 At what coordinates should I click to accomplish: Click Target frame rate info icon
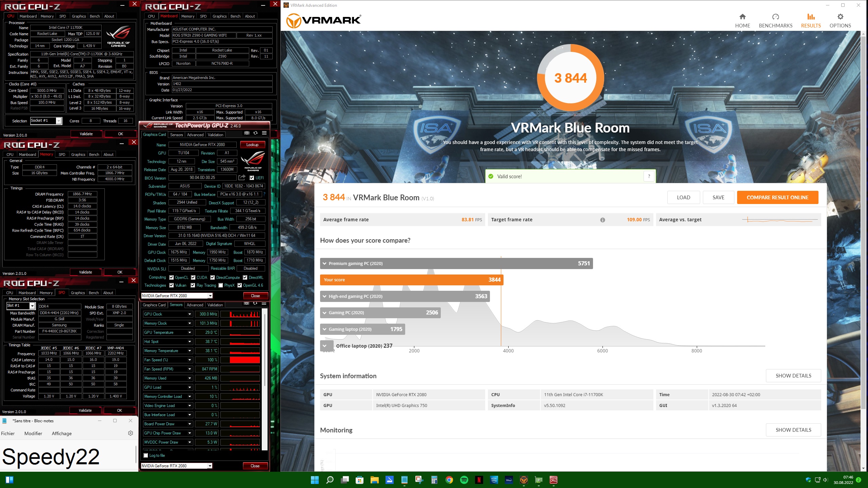(x=603, y=220)
